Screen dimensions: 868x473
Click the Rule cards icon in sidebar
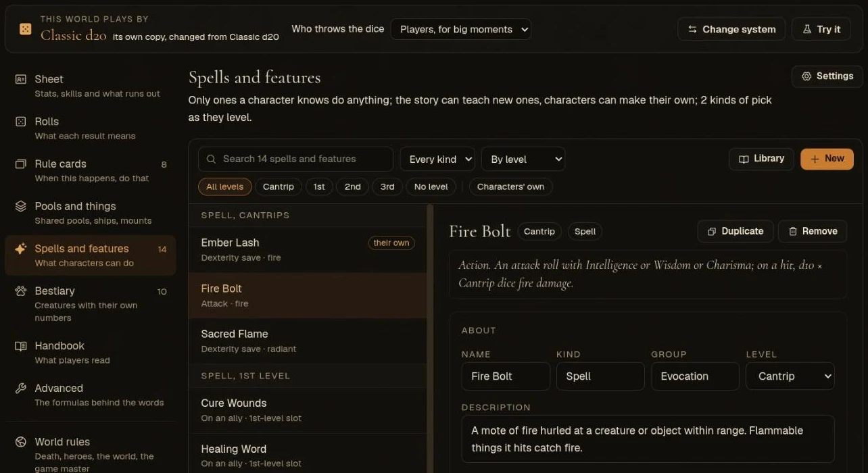pos(21,164)
